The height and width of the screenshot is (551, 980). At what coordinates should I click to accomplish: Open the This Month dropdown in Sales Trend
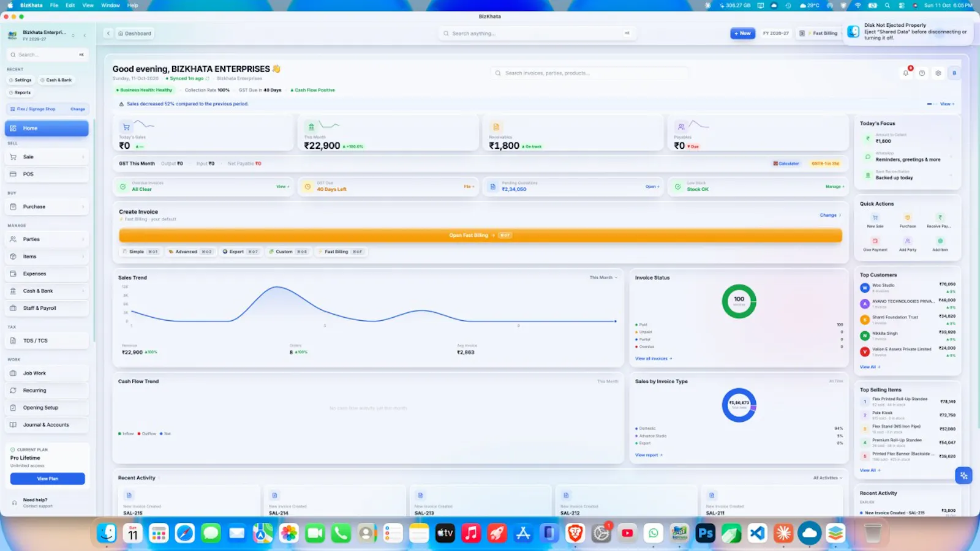point(603,278)
